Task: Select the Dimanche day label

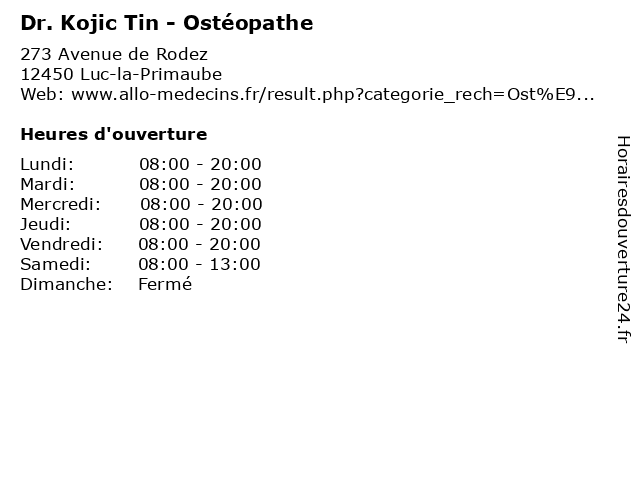Action: 67,284
